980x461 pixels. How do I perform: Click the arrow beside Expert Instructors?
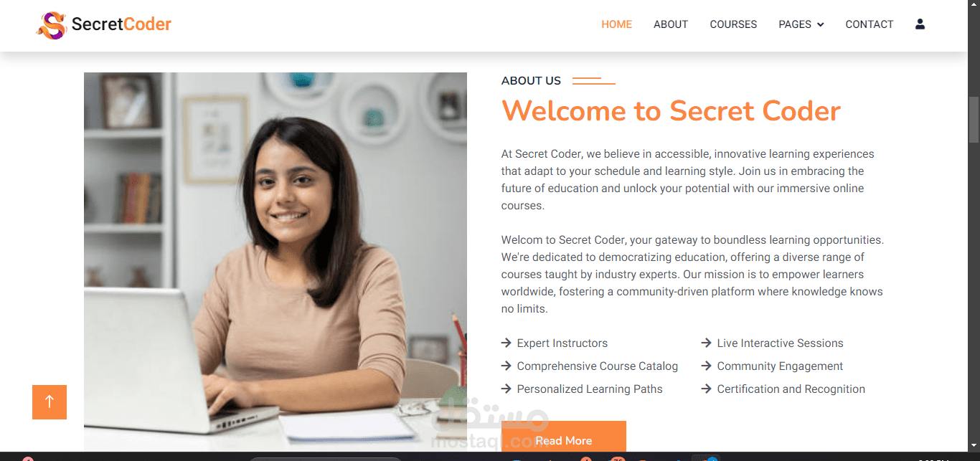pos(507,343)
